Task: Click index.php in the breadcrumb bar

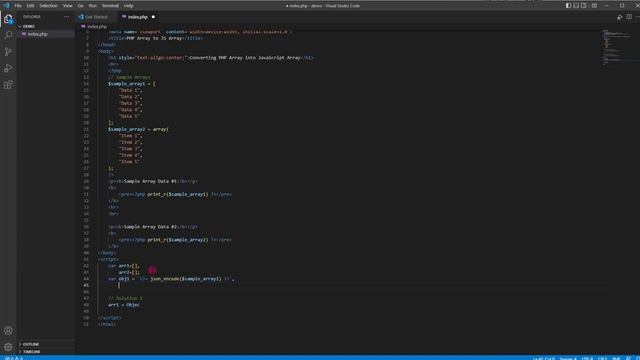Action: pyautogui.click(x=97, y=27)
